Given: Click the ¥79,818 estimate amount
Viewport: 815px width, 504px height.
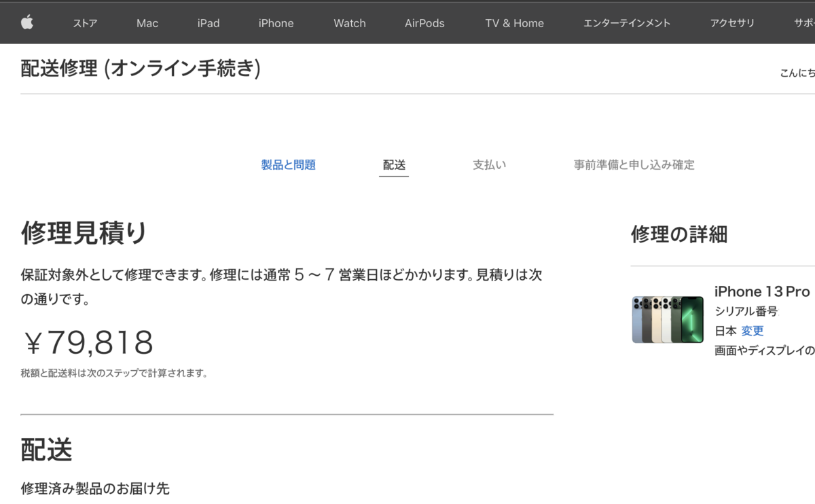Looking at the screenshot, I should click(x=88, y=343).
